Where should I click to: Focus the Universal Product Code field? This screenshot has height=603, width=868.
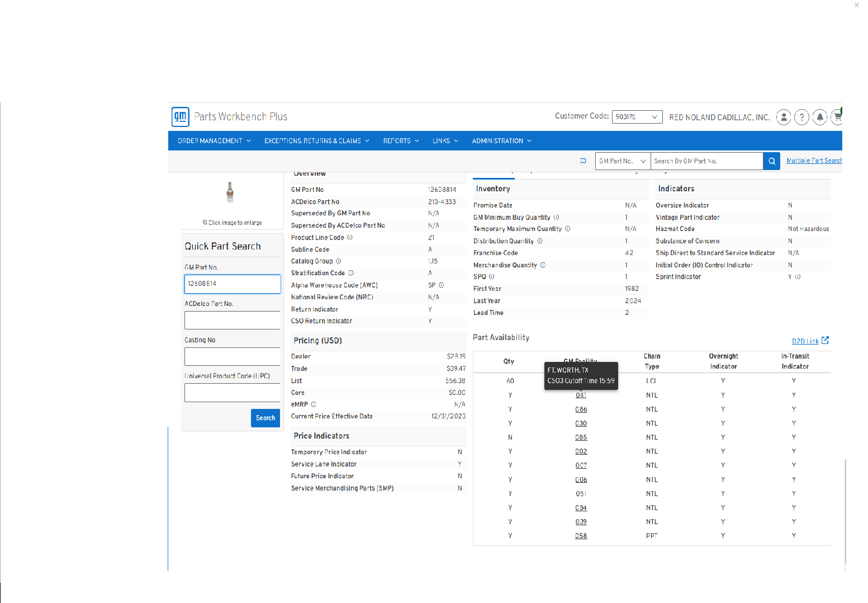233,393
